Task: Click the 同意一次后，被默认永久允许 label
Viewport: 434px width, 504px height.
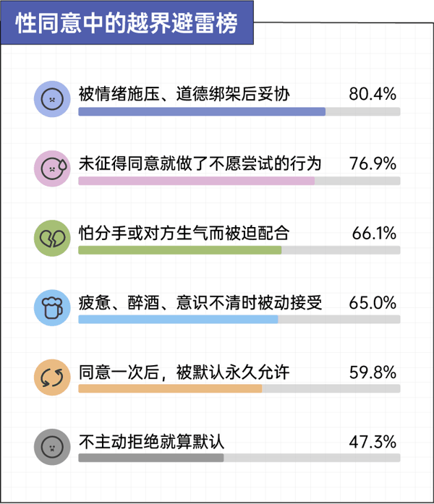Action: tap(184, 372)
